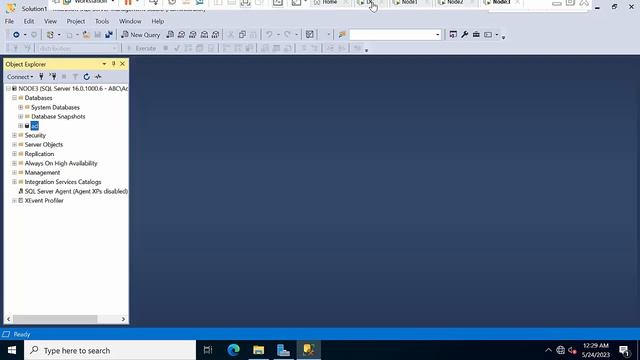640x360 pixels.
Task: Open the navigate backward dropdown arrow
Action: pos(25,35)
